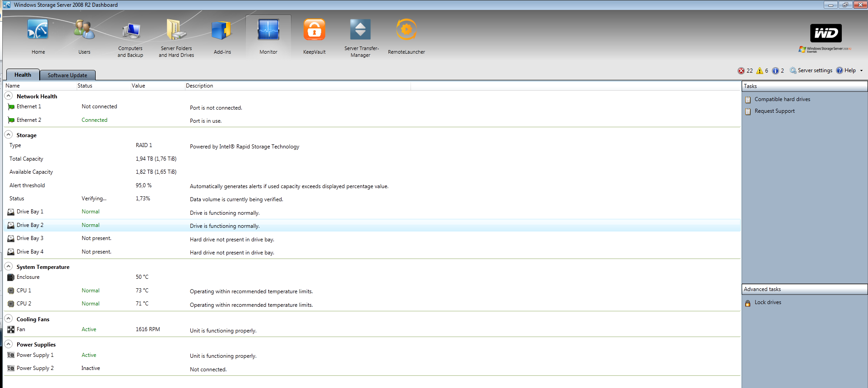Screen dimensions: 868x388
Task: Open Server settings
Action: pyautogui.click(x=811, y=70)
